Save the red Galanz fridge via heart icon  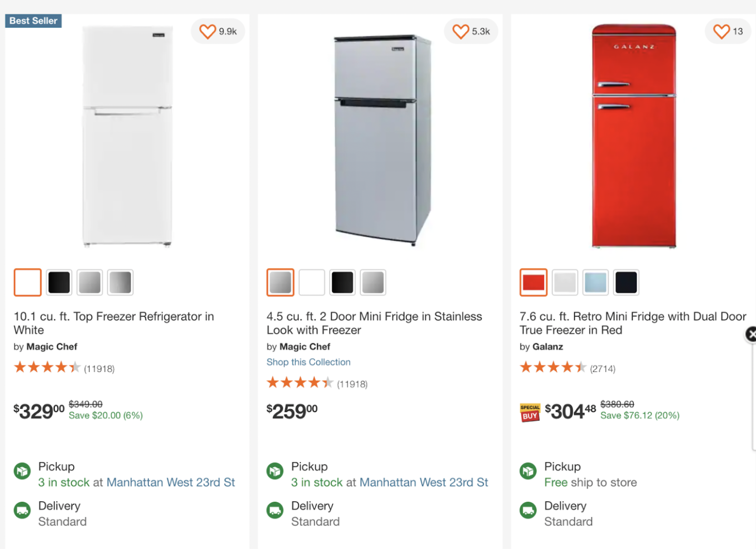722,32
